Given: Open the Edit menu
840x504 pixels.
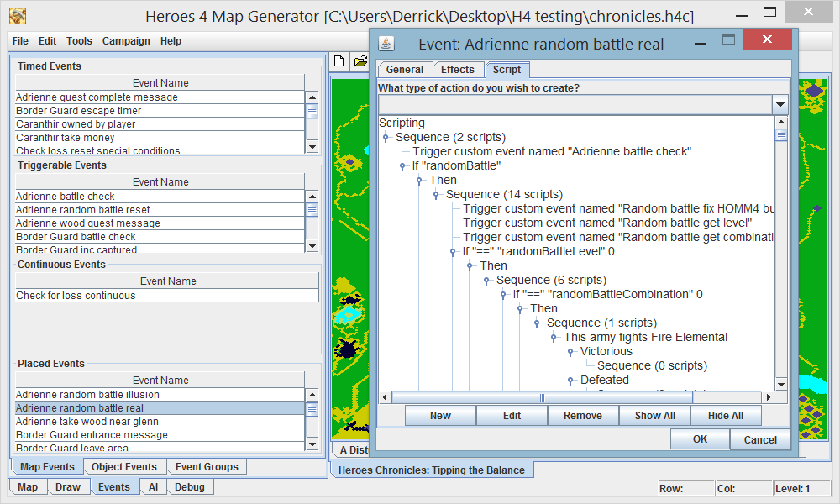Looking at the screenshot, I should 47,40.
